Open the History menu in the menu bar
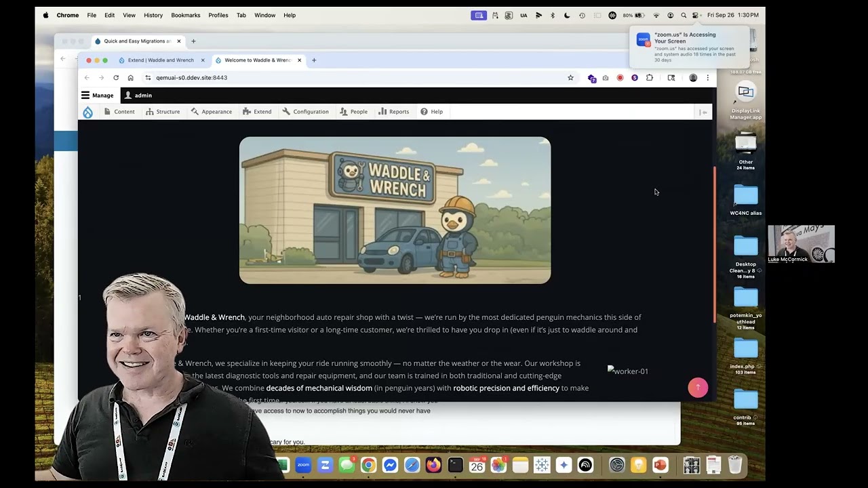Viewport: 868px width, 488px height. tap(153, 15)
